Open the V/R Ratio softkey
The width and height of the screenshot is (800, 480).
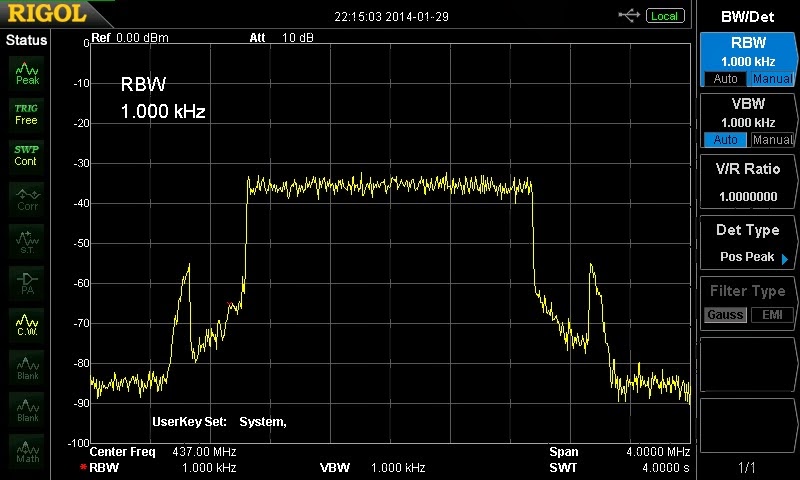(748, 182)
